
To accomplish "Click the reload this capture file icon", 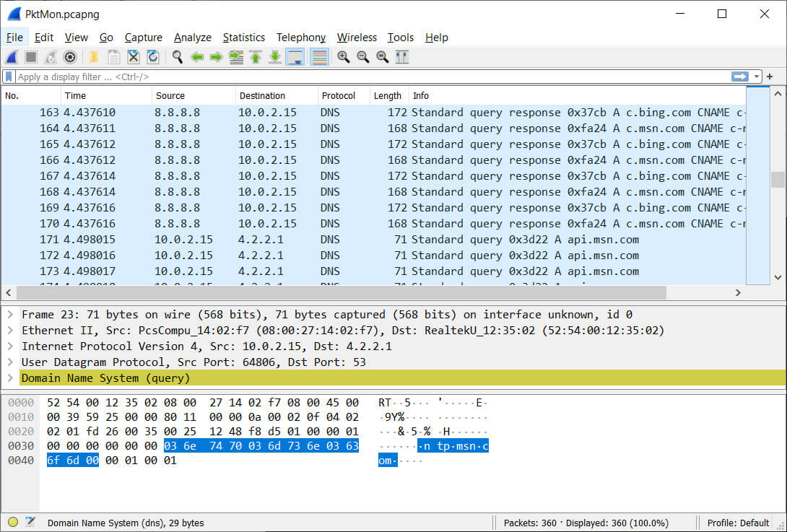I will [153, 56].
